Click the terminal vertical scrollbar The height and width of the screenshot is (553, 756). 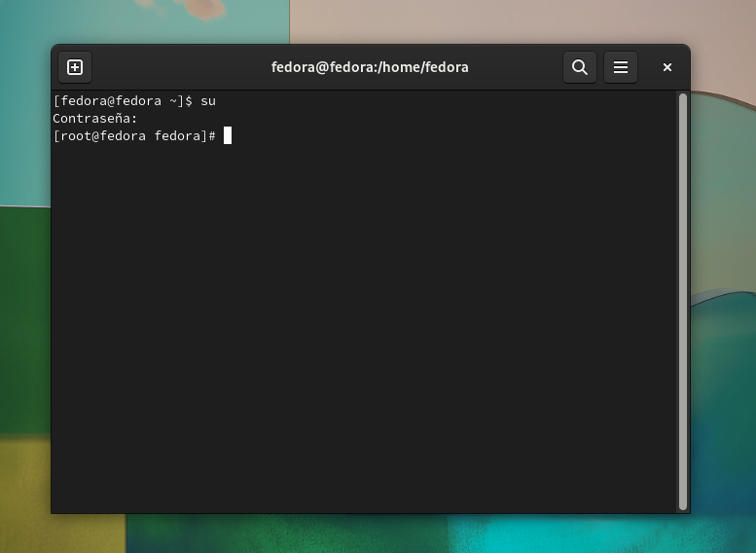tap(683, 302)
